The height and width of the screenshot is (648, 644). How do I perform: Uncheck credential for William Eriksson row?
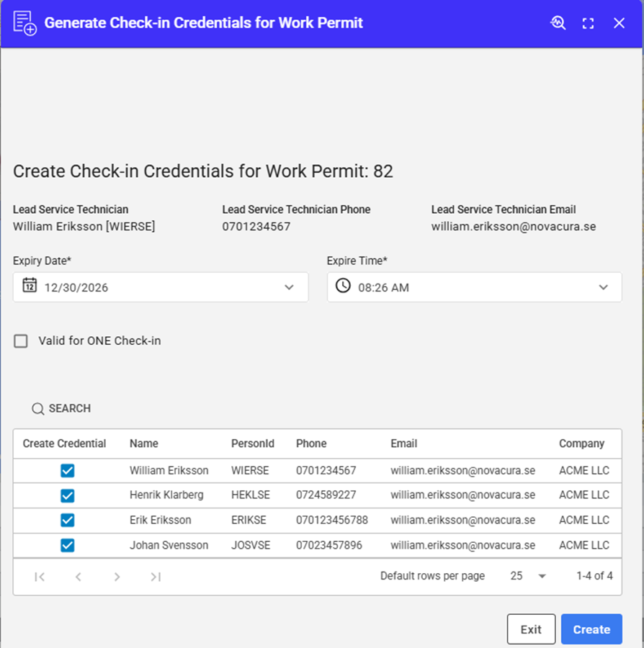(x=67, y=471)
